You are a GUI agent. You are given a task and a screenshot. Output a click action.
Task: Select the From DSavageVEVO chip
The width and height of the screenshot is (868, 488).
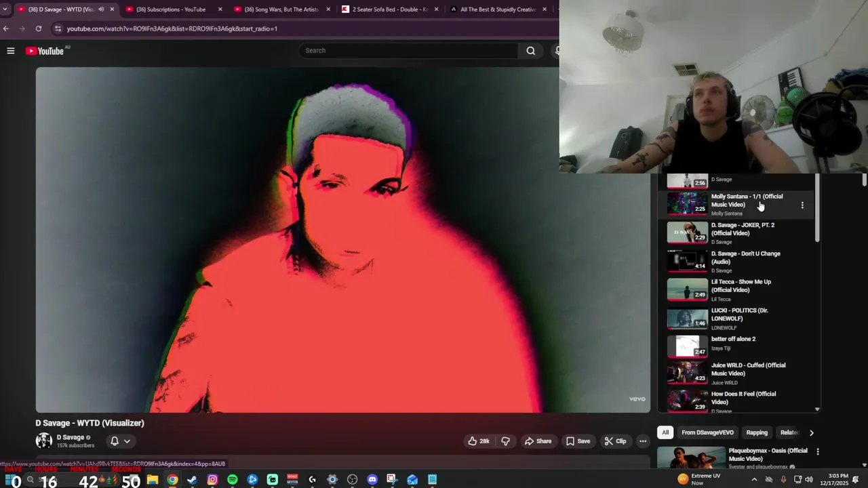(707, 432)
